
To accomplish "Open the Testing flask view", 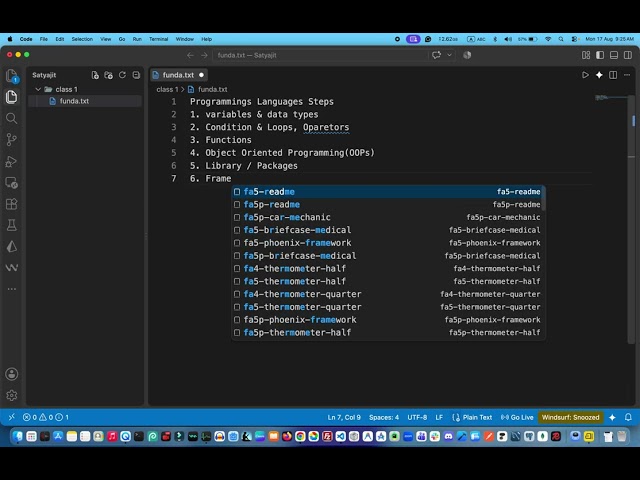I will pos(12,225).
